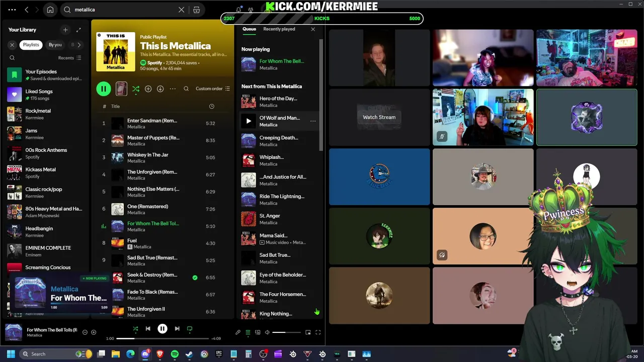Create new playlist with plus icon
The width and height of the screenshot is (644, 362).
pyautogui.click(x=65, y=30)
